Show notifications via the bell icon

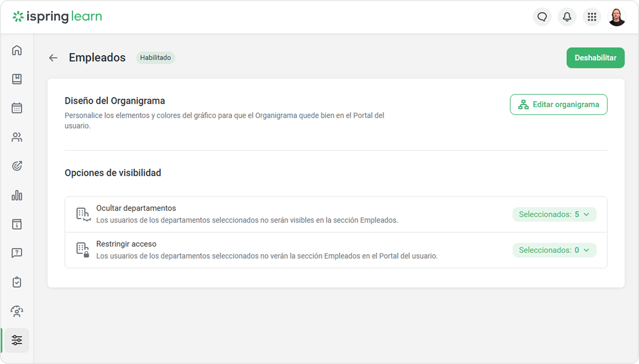coord(567,17)
